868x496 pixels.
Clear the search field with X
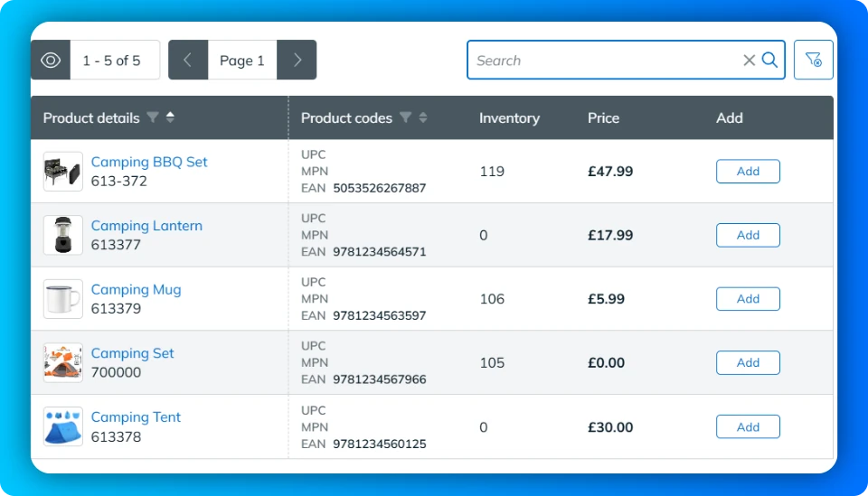point(749,60)
